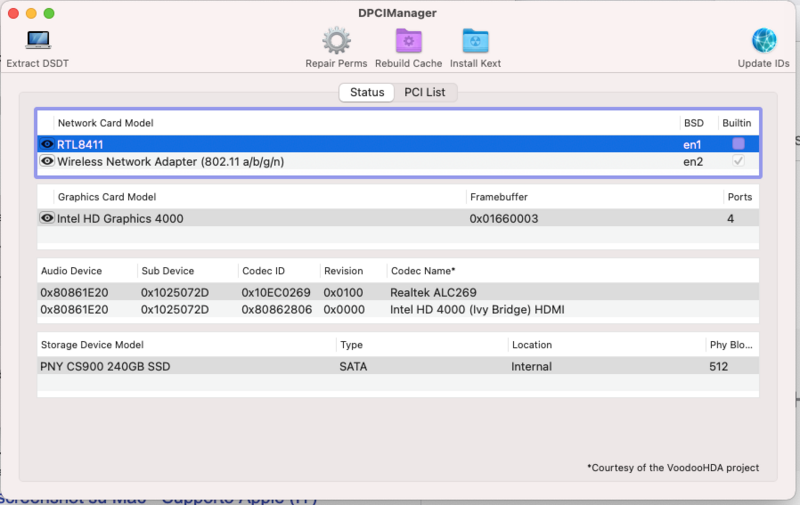This screenshot has width=800, height=505.
Task: Switch to the PCI List tab
Action: click(x=424, y=92)
